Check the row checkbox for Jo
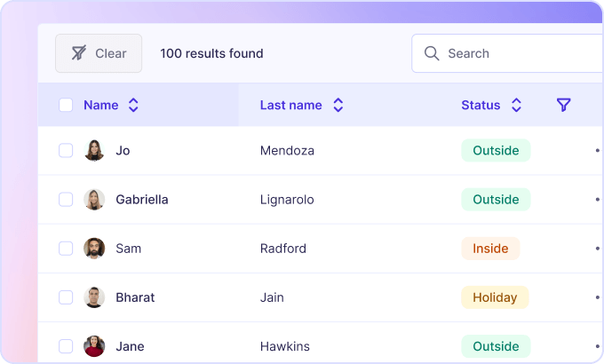 (66, 151)
